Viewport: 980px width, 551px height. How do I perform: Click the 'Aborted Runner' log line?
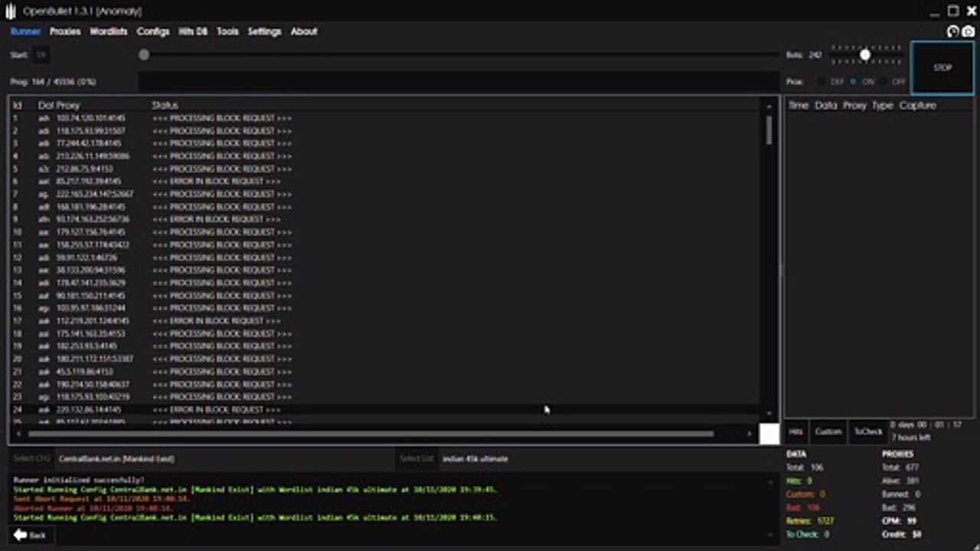(93, 508)
